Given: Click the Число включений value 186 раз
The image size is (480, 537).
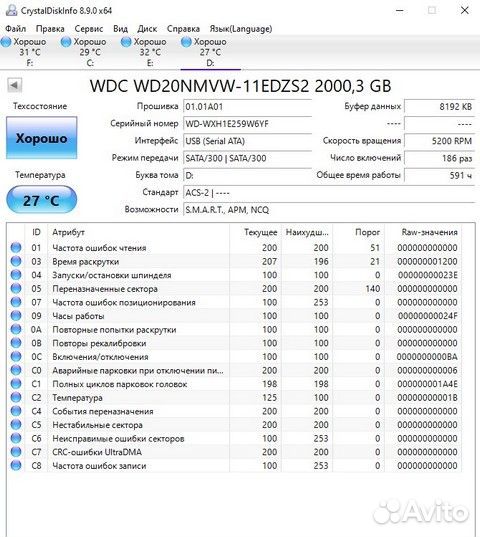Looking at the screenshot, I should (440, 158).
